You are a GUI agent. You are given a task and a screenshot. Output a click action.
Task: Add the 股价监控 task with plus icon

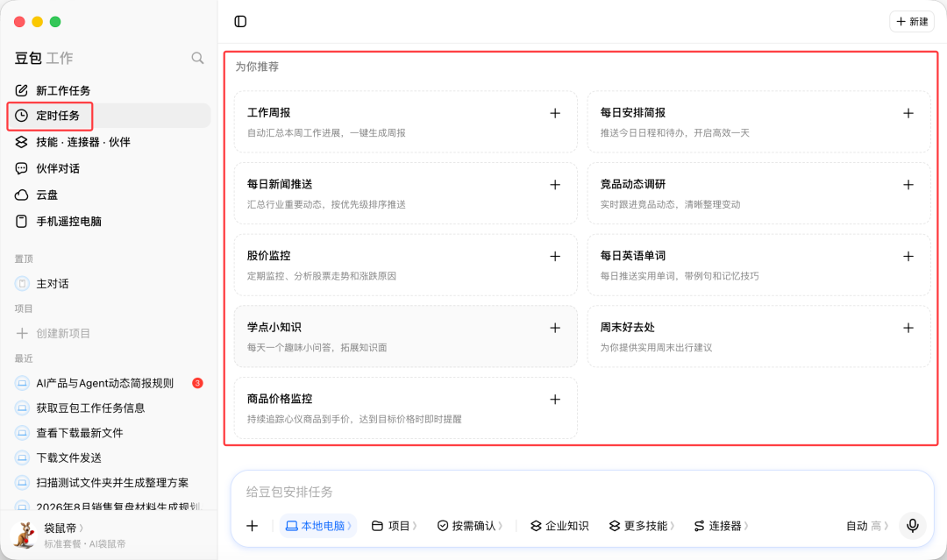(555, 257)
